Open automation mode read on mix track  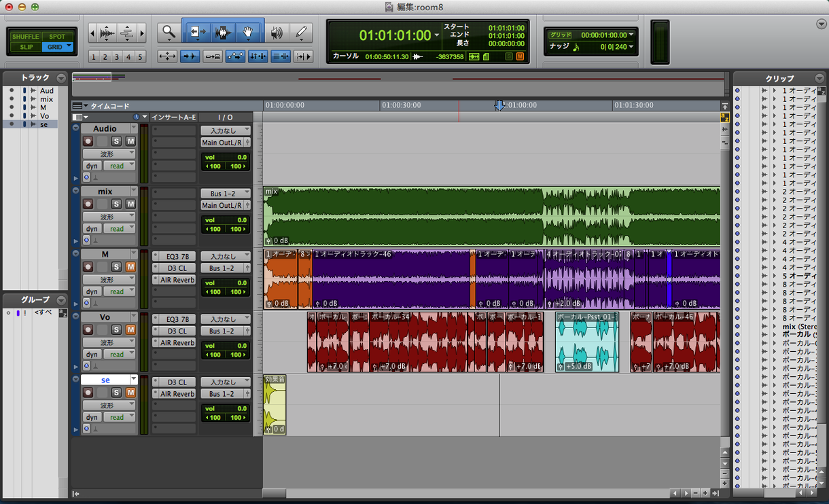click(120, 229)
